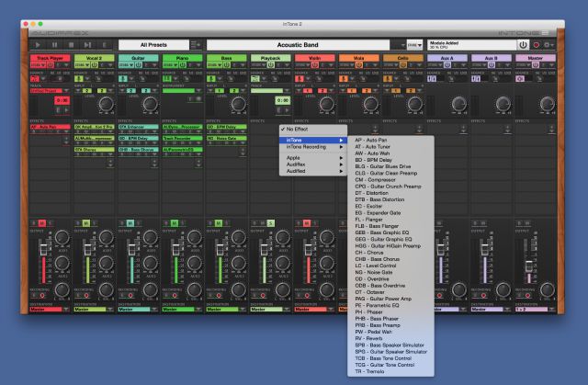Open the preset list menu icon beside All Presets
The image size is (588, 385).
[196, 45]
